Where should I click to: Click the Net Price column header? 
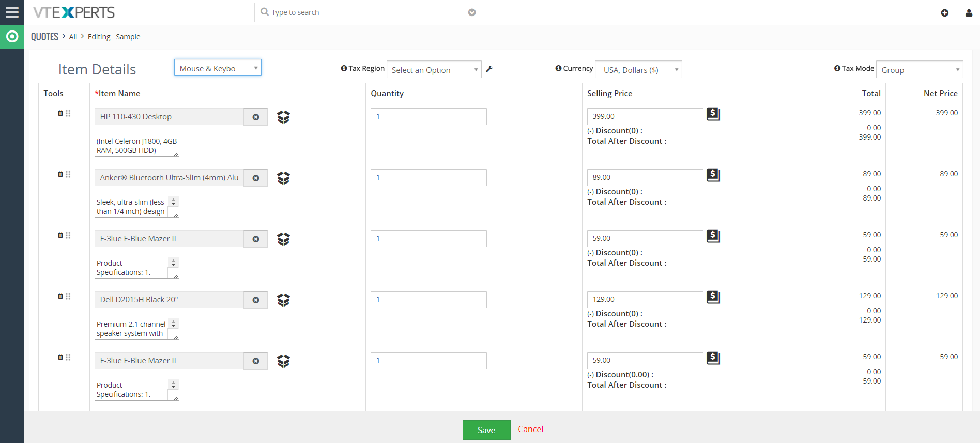pyautogui.click(x=941, y=94)
